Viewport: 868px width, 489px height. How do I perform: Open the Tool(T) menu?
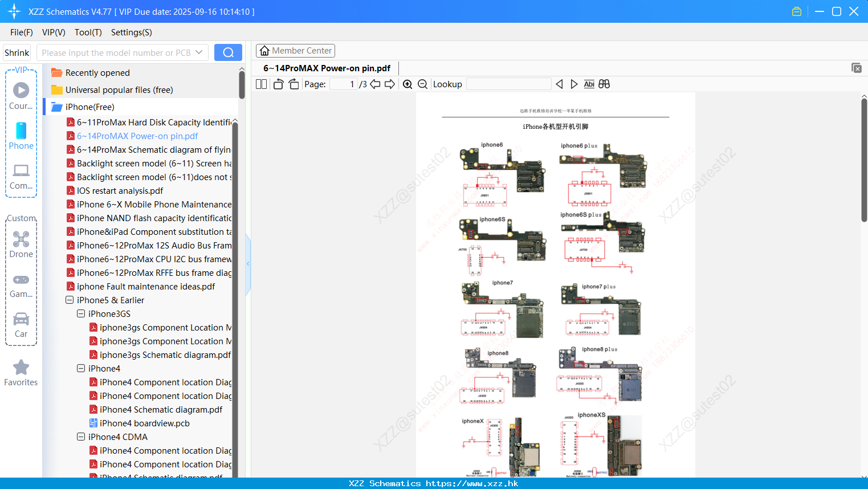click(x=88, y=32)
